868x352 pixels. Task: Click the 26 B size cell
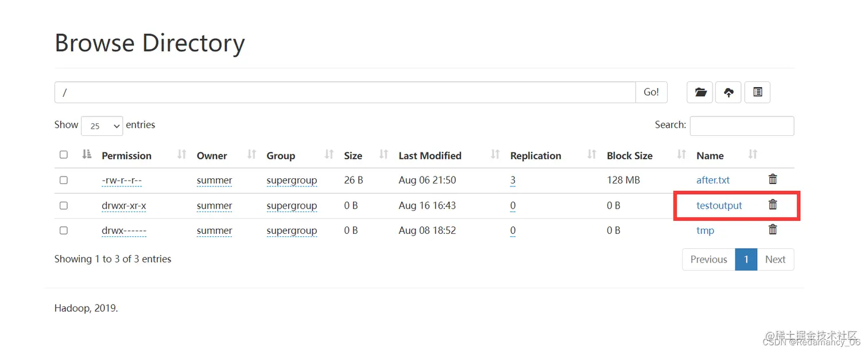click(x=354, y=180)
